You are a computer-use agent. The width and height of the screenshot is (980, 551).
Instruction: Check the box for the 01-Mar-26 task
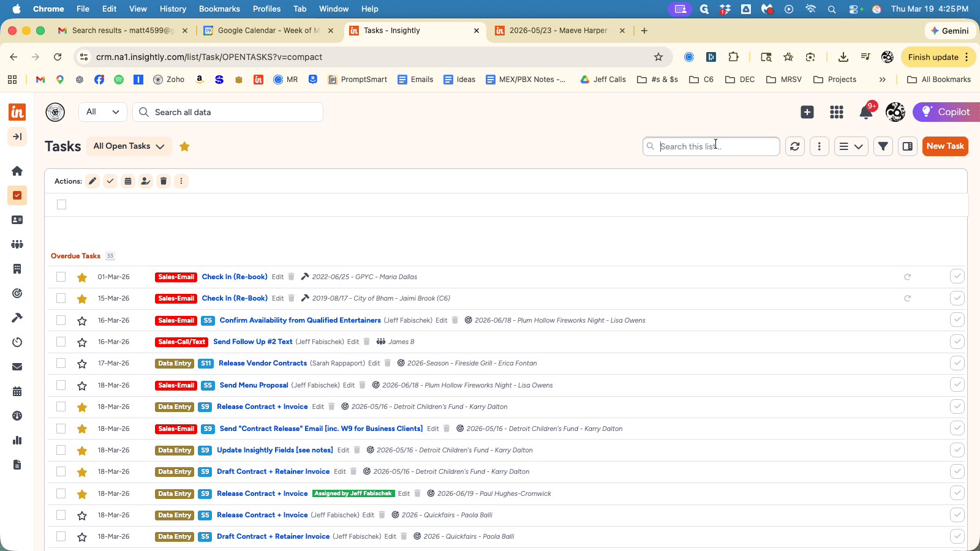click(61, 277)
